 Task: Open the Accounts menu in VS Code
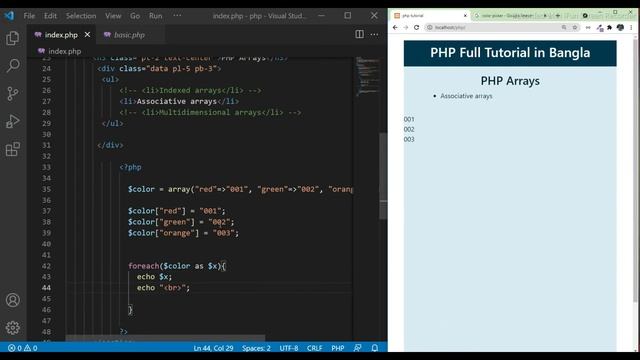point(13,300)
